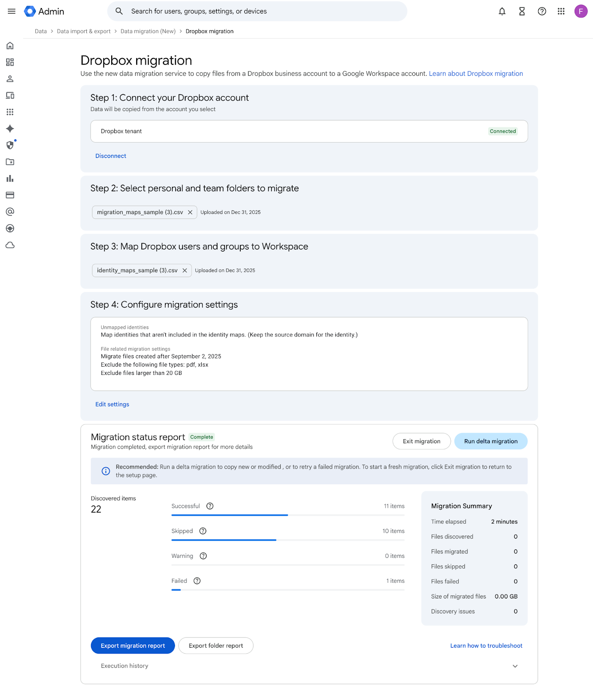
Task: Open the Billing section in the sidebar
Action: 10,195
